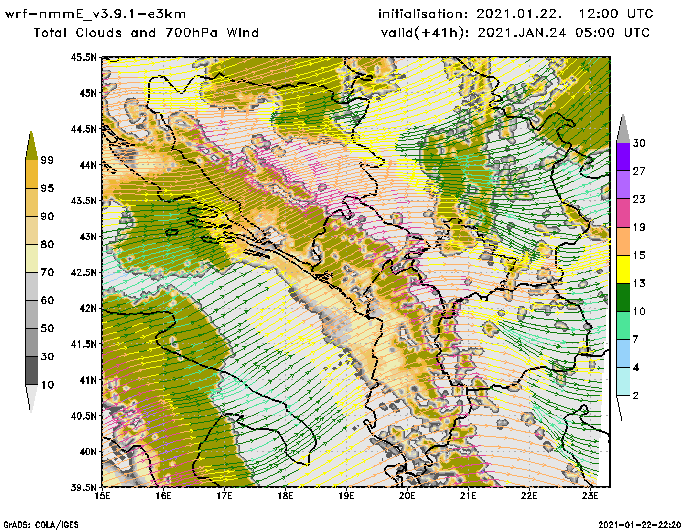Click the gray arrow tip above 30 in the wind legend
700x530 pixels.
pos(623,129)
